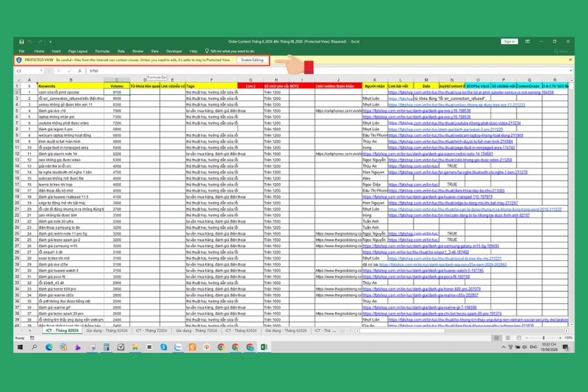588x392 pixels.
Task: Open the File menu
Action: tap(22, 51)
